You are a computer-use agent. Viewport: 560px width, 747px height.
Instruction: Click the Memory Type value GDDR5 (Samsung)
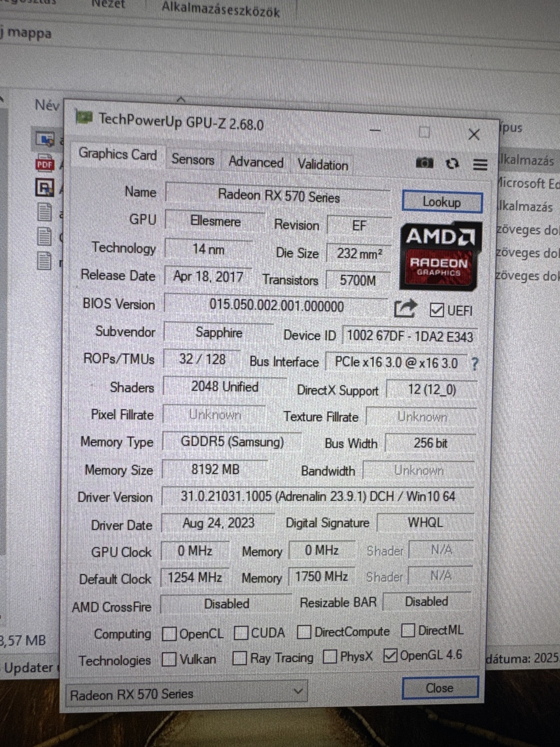point(232,442)
